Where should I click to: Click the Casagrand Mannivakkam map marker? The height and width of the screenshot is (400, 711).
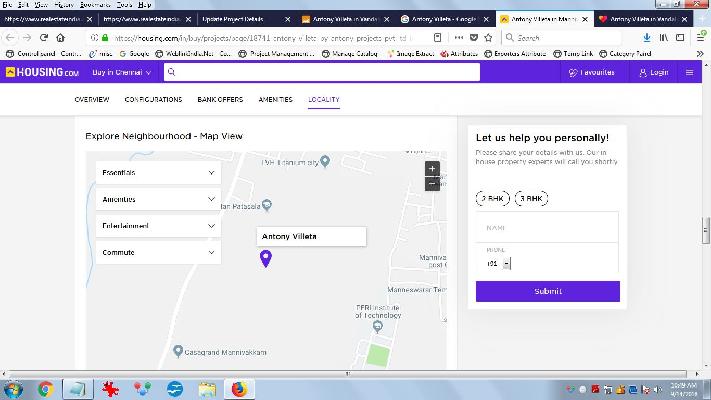178,351
